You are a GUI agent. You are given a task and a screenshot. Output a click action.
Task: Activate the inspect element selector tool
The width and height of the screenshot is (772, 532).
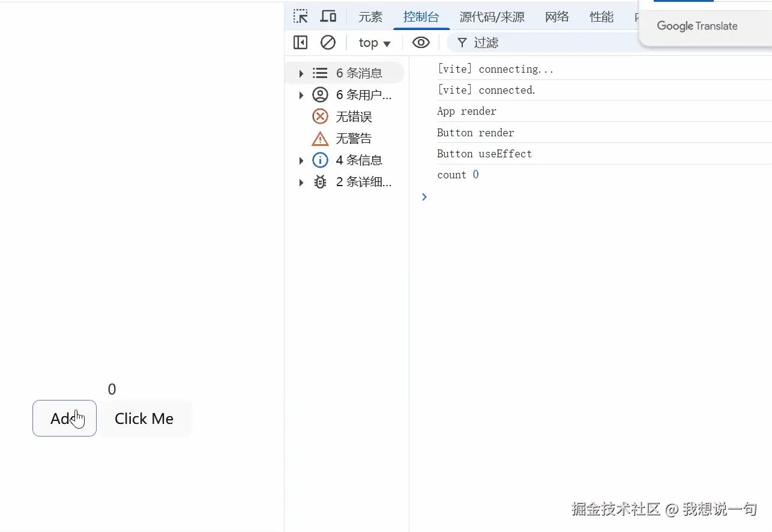click(x=301, y=17)
